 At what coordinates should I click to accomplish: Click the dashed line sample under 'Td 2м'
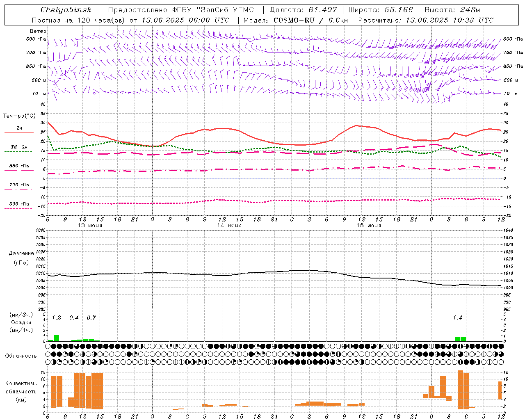click(18, 151)
